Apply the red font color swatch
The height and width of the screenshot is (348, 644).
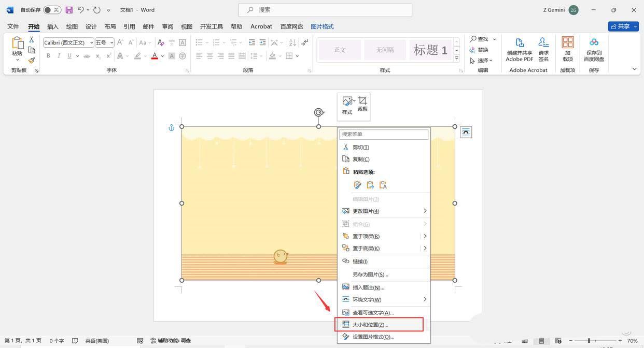pos(154,55)
